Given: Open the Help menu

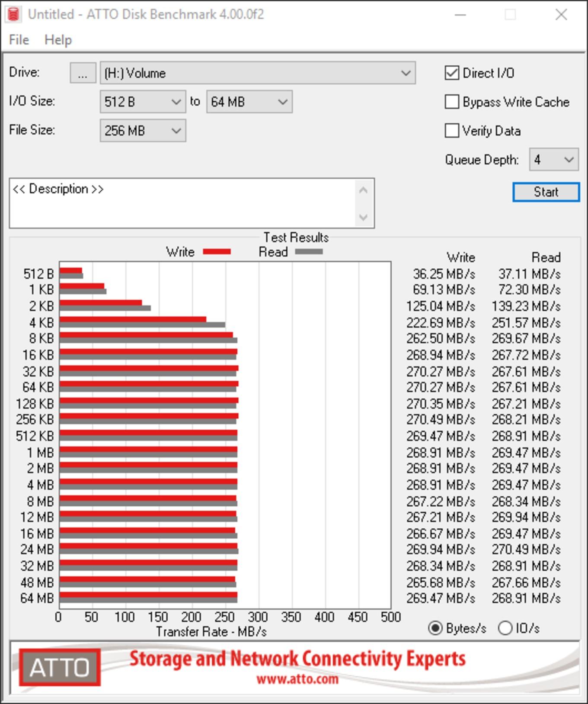Looking at the screenshot, I should pos(58,40).
